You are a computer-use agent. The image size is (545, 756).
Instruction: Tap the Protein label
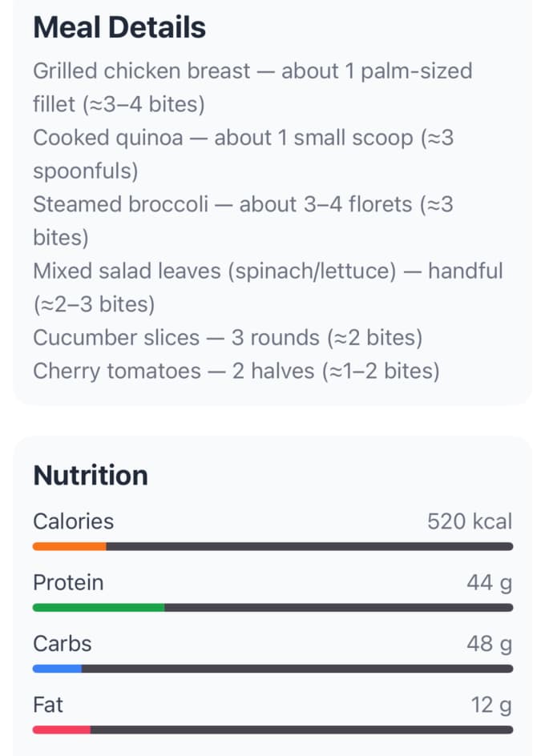coord(68,582)
